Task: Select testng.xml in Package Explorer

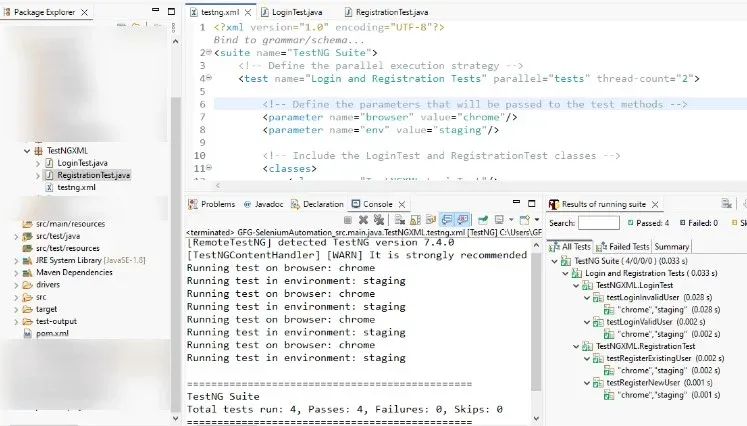Action: coord(76,188)
